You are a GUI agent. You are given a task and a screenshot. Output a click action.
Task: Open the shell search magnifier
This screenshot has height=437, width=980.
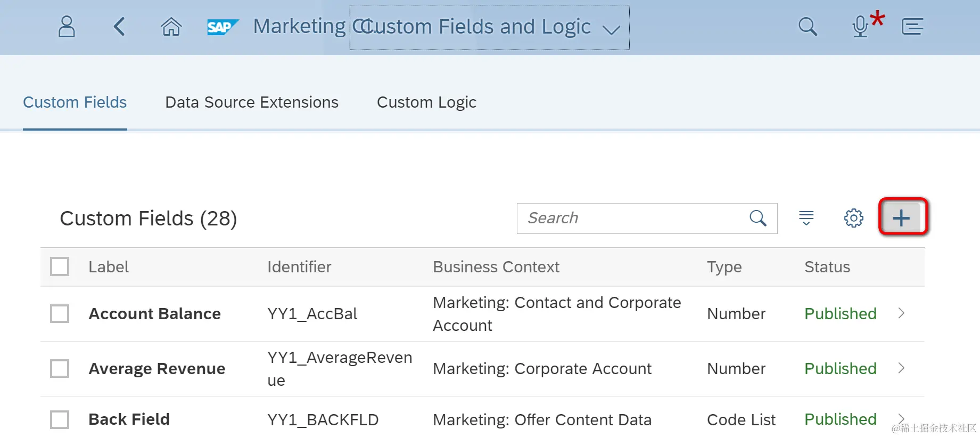808,27
